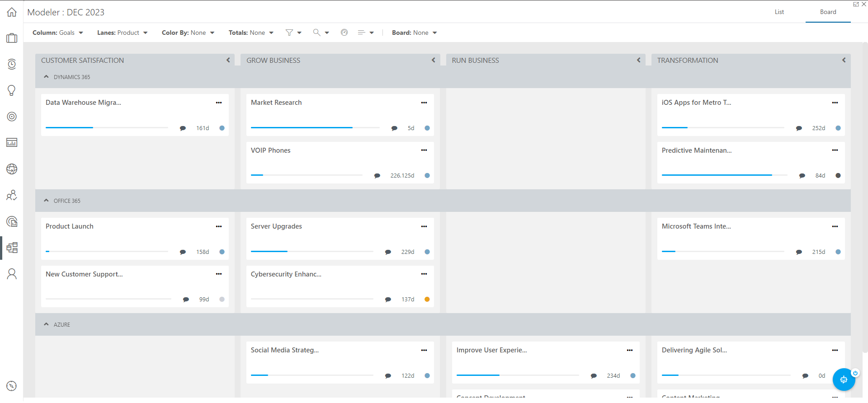Image resolution: width=868 pixels, height=403 pixels.
Task: Open the Data Warehouse Migra... card title
Action: (83, 103)
